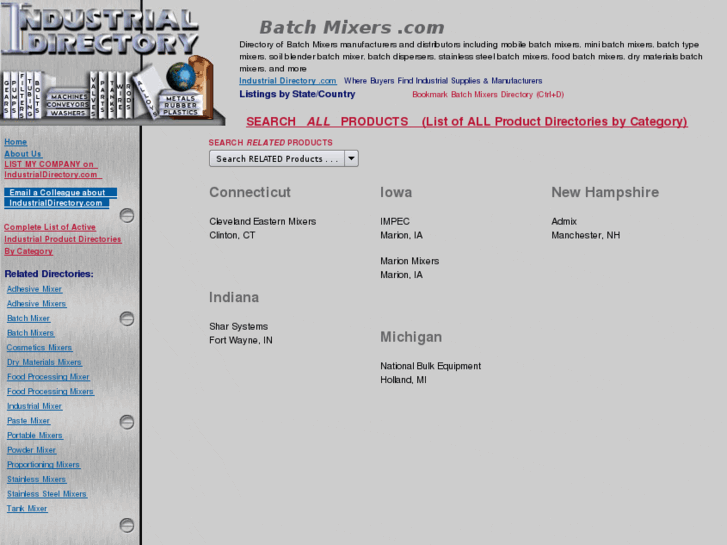Screen dimensions: 727x545
Task: Open the About Us link
Action: pyautogui.click(x=23, y=154)
